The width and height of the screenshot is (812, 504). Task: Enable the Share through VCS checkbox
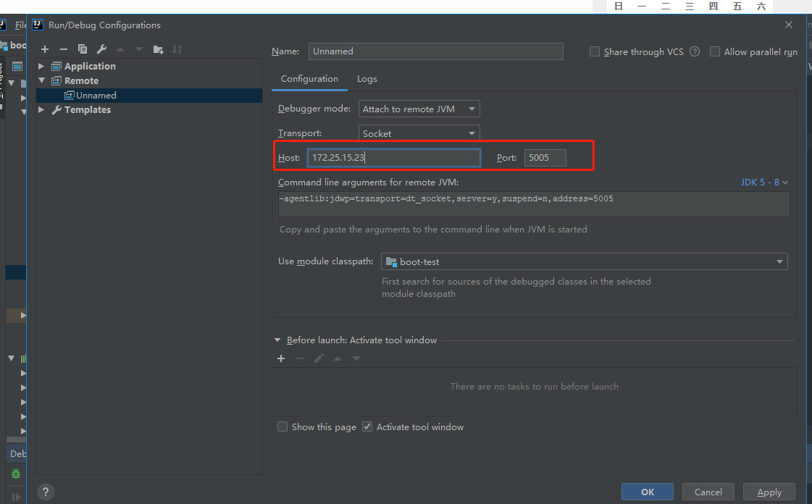pyautogui.click(x=595, y=51)
